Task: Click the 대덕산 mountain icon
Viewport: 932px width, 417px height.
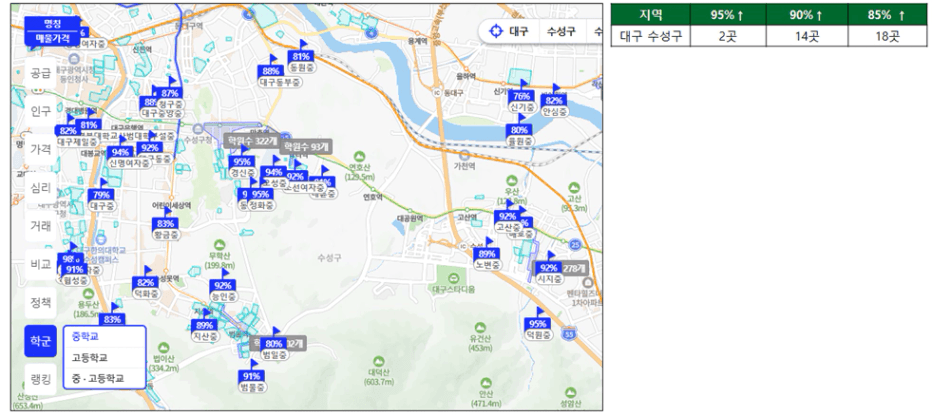Action: coord(378,361)
